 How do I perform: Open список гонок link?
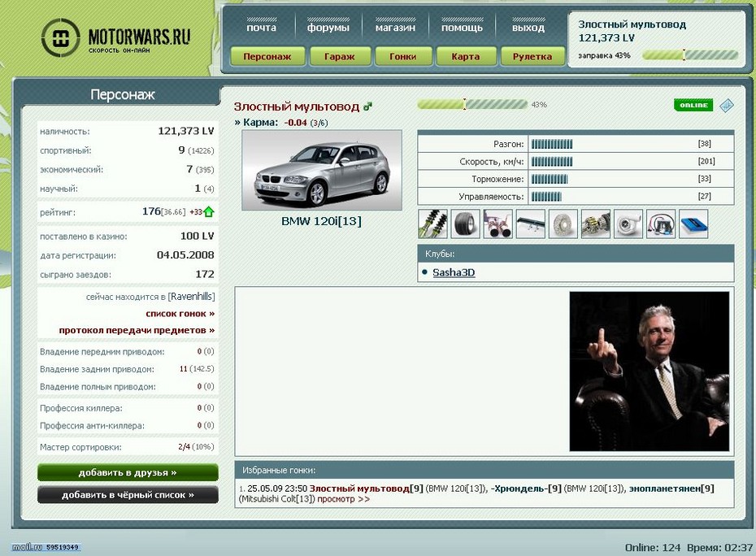180,314
